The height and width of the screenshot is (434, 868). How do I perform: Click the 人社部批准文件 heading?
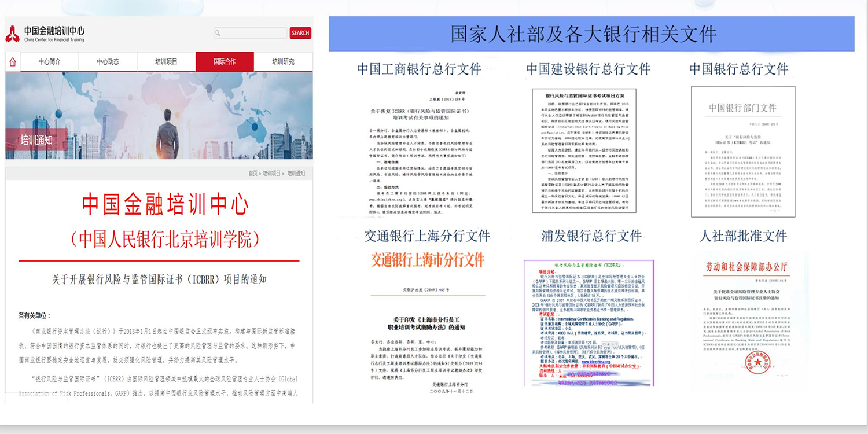pyautogui.click(x=743, y=236)
